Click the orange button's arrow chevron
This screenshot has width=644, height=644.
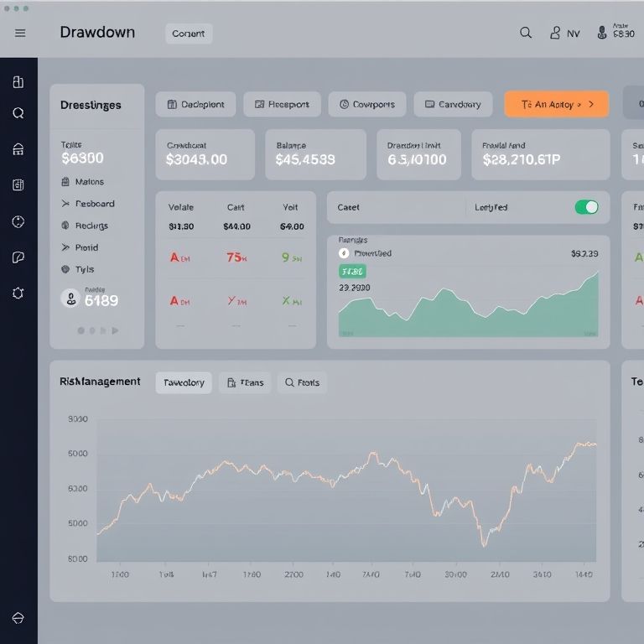click(x=591, y=105)
